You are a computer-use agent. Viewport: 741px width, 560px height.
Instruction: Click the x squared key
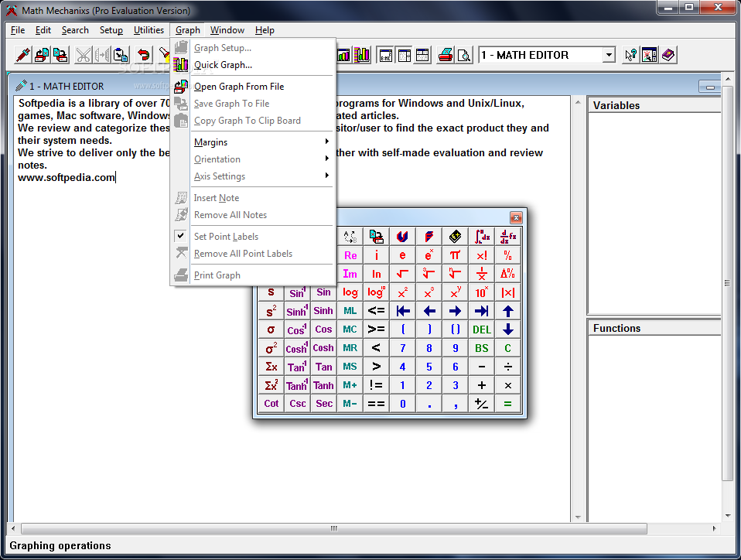coord(403,292)
